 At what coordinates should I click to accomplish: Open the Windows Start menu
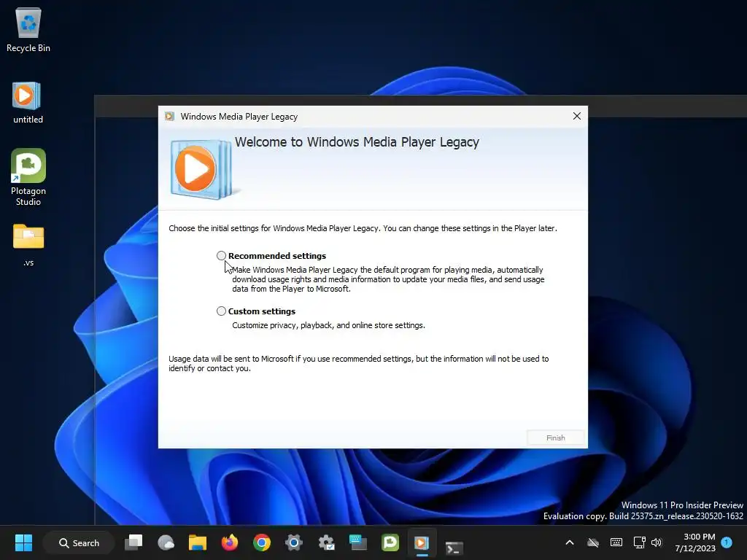coord(23,542)
